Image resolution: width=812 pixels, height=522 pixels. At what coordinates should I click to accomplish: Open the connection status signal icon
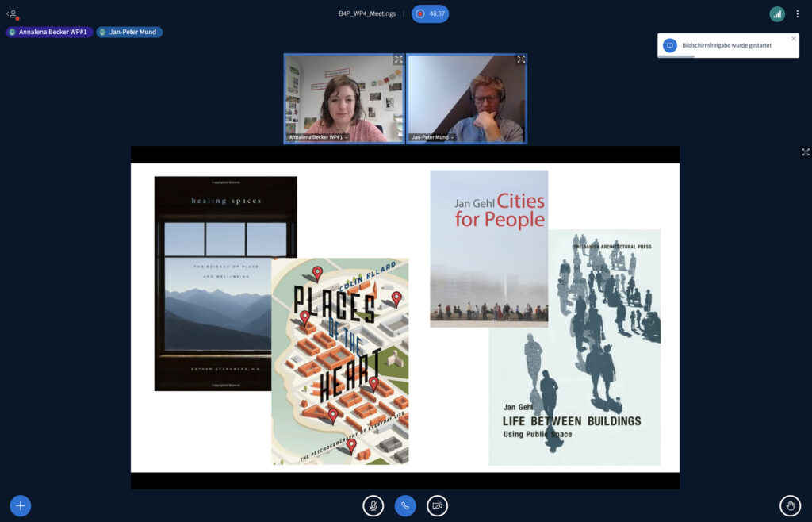pos(777,14)
